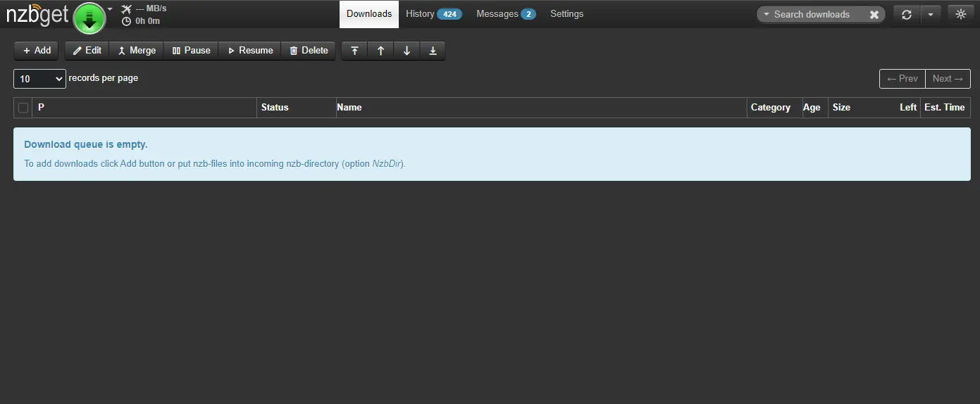Go to the Settings tab

(x=567, y=14)
